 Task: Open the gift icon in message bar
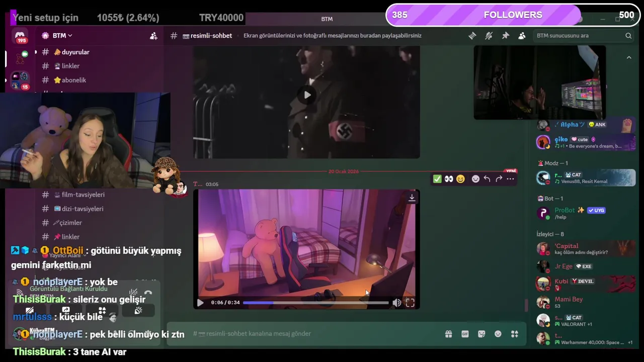[x=448, y=334]
